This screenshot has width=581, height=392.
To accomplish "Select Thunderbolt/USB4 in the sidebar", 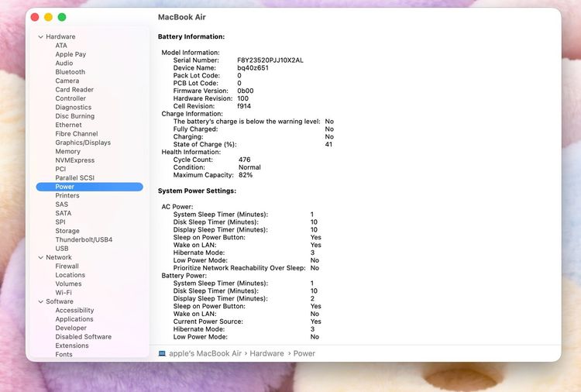I will (84, 239).
